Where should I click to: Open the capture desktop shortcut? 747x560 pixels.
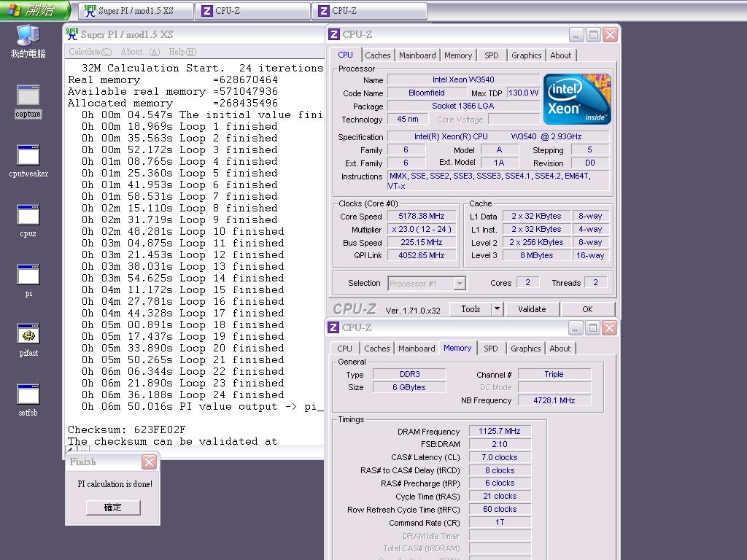tap(28, 101)
